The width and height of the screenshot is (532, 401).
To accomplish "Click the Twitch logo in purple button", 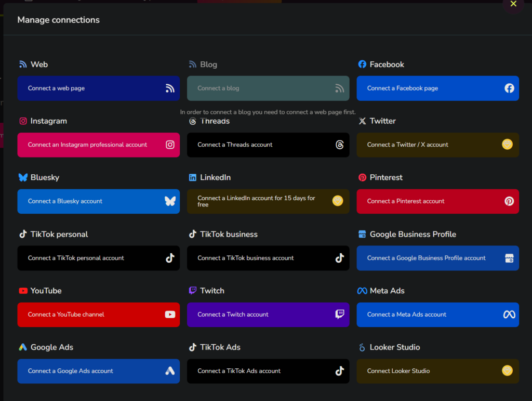I will pos(340,314).
